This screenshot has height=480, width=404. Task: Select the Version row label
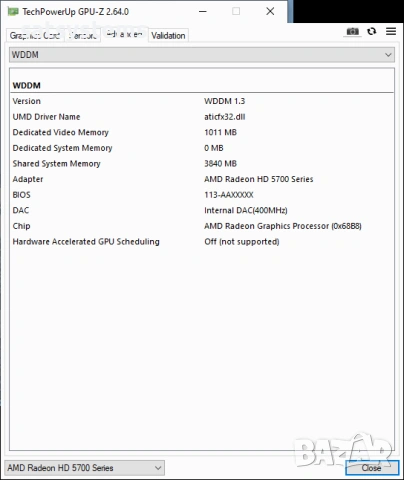point(27,101)
